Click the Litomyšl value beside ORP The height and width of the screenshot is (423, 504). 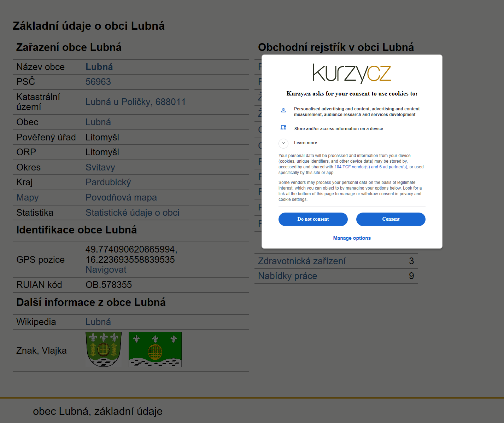[x=102, y=152]
